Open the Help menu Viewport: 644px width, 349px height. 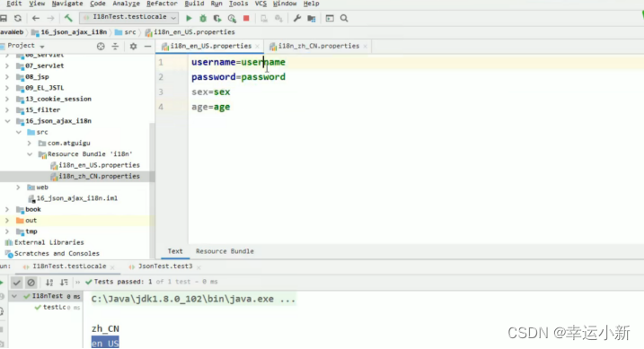click(x=311, y=4)
